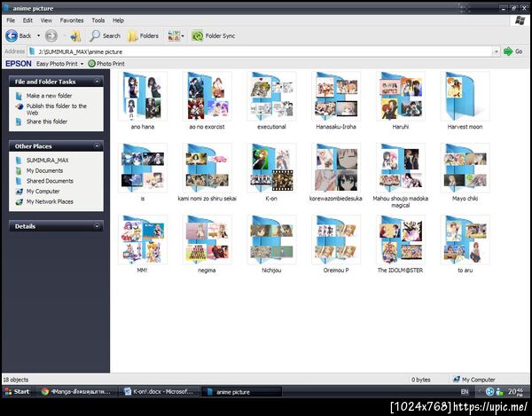The width and height of the screenshot is (532, 416).
Task: Open the File menu
Action: point(11,20)
